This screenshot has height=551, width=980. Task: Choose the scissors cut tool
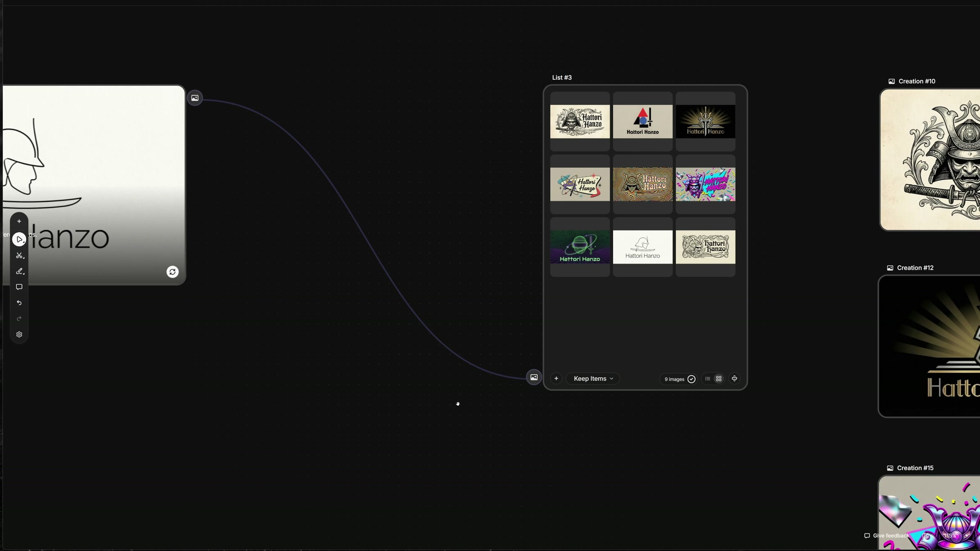pyautogui.click(x=19, y=256)
